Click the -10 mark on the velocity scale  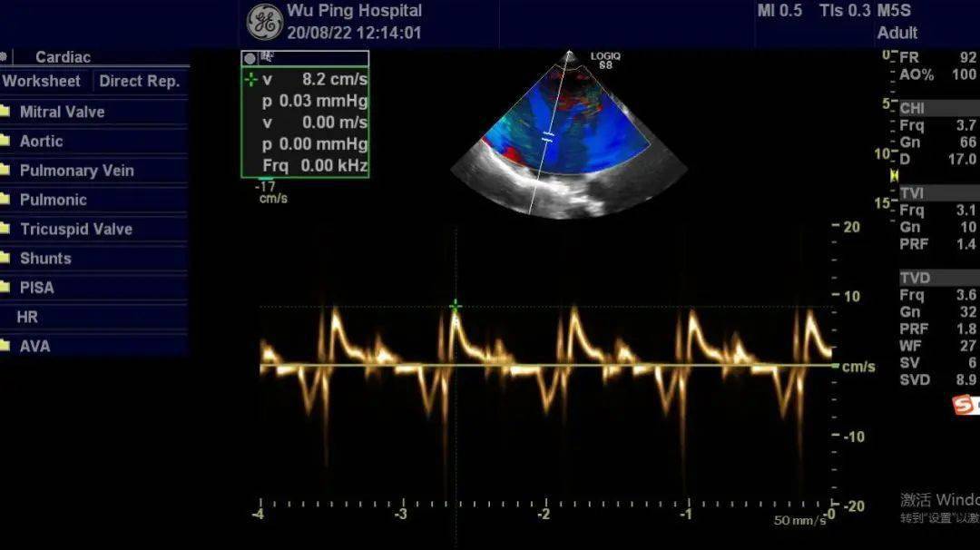854,437
